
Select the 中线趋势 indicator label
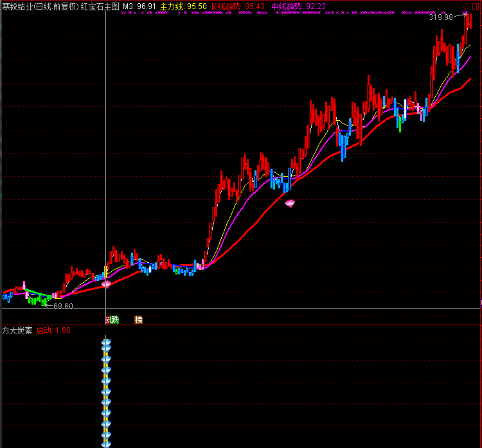point(298,6)
